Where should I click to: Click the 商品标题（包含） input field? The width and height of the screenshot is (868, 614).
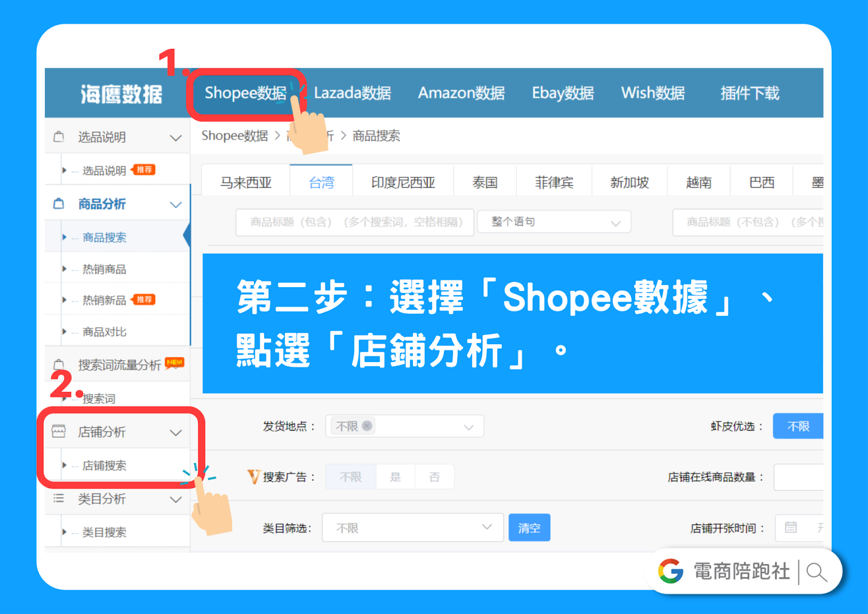355,222
